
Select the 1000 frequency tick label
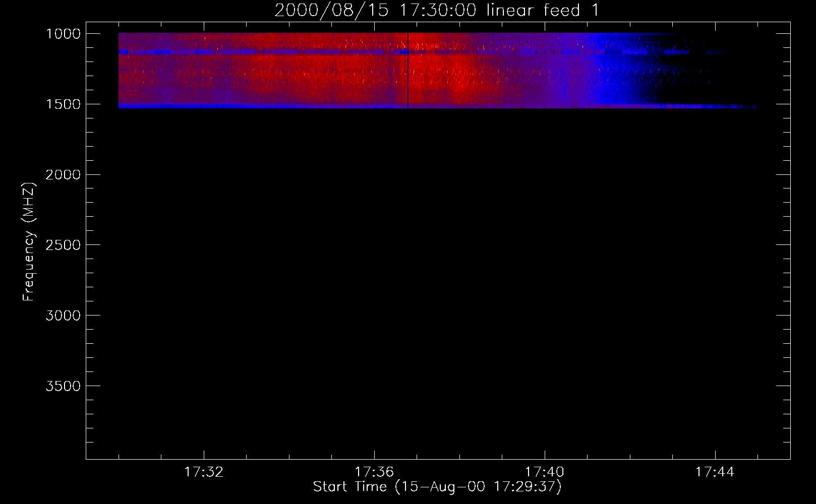click(x=63, y=34)
